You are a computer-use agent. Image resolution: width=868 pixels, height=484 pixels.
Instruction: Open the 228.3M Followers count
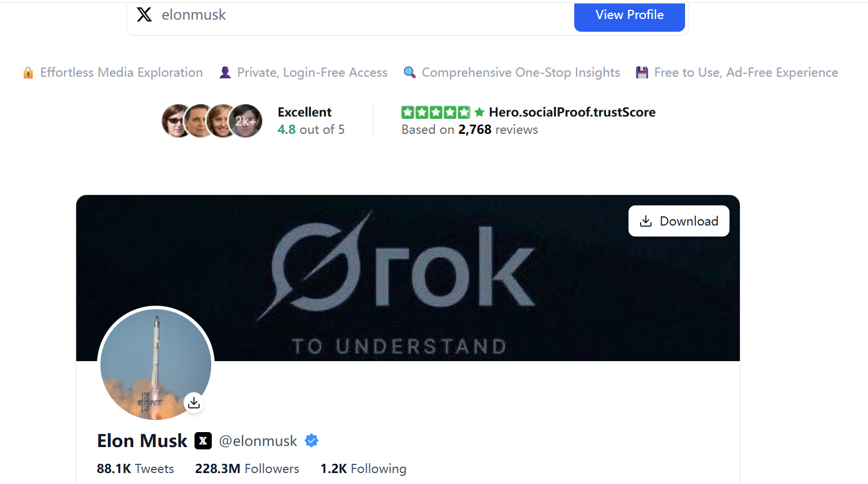tap(247, 468)
